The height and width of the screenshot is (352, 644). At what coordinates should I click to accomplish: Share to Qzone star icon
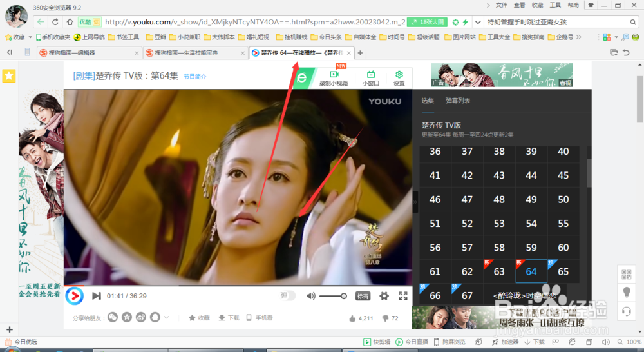127,317
